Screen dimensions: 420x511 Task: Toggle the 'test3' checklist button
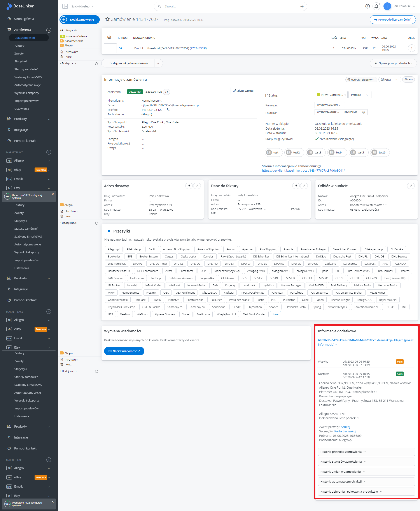tap(315, 152)
